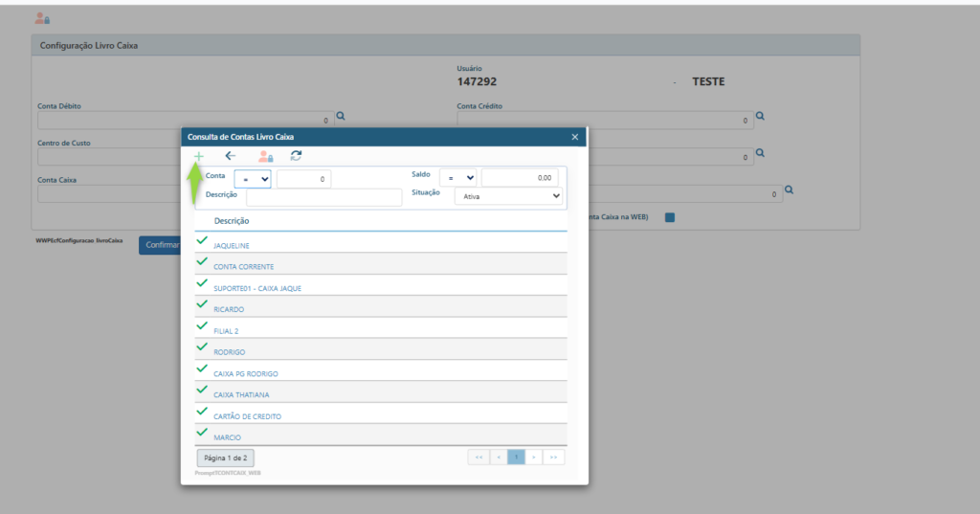This screenshot has height=514, width=980.
Task: Select the green checkmark for JAQUELINE row
Action: 202,241
